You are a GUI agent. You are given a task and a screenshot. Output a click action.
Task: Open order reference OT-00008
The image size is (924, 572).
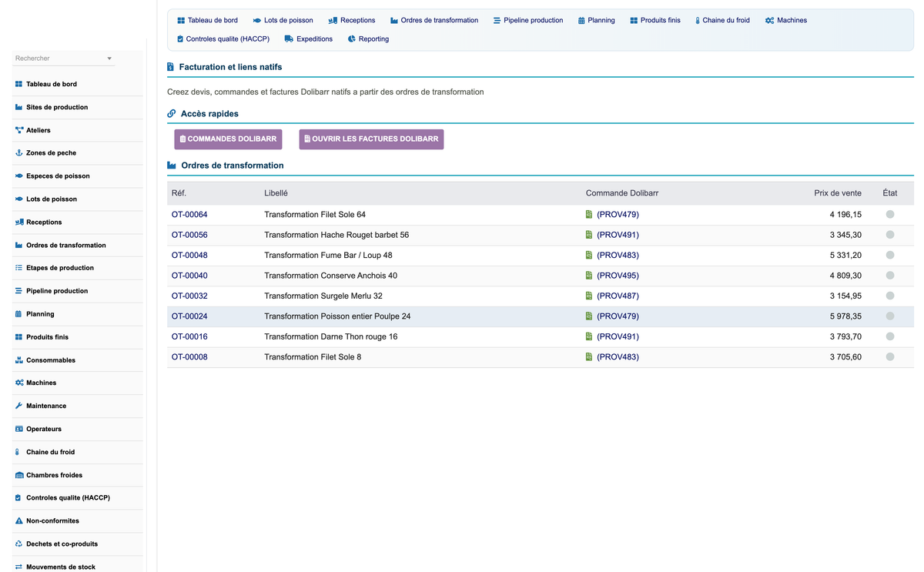(189, 357)
